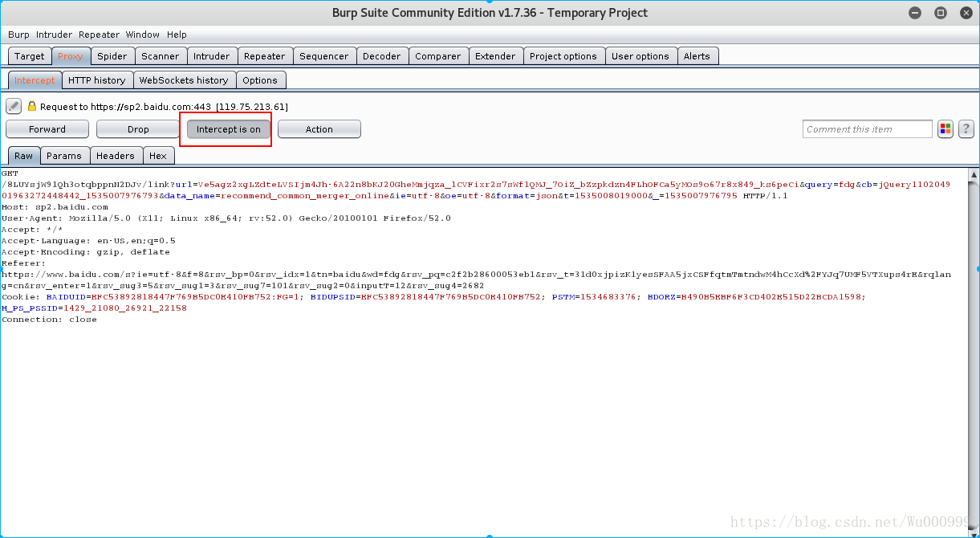Click the Cookie BAIDUID line
The image size is (980, 538).
(x=433, y=297)
